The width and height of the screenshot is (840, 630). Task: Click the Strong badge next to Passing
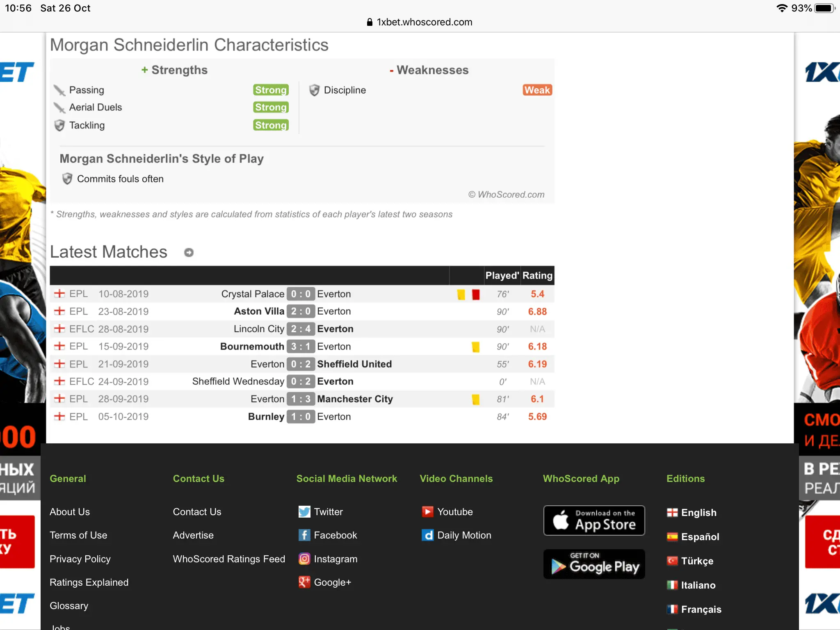point(271,90)
